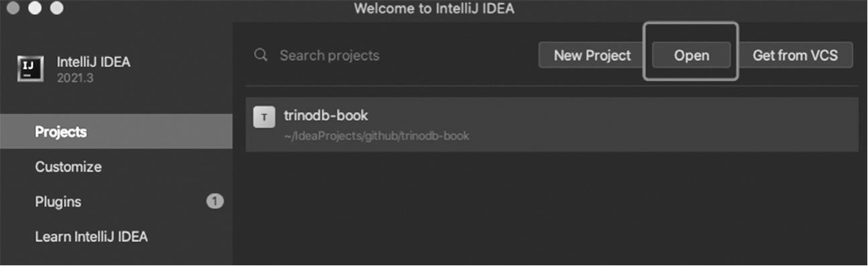Image resolution: width=868 pixels, height=266 pixels.
Task: Open the trinodb-book recent project
Action: [552, 125]
